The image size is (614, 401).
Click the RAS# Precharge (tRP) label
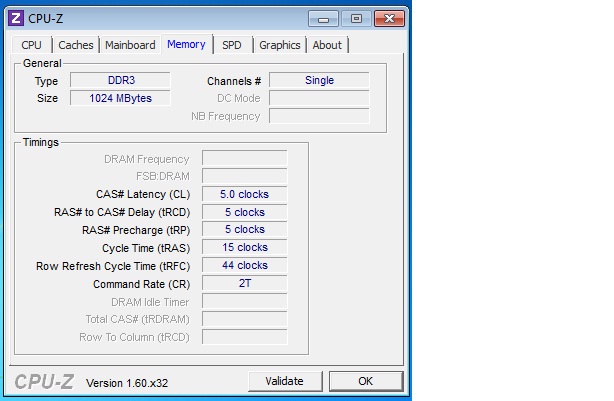click(136, 230)
